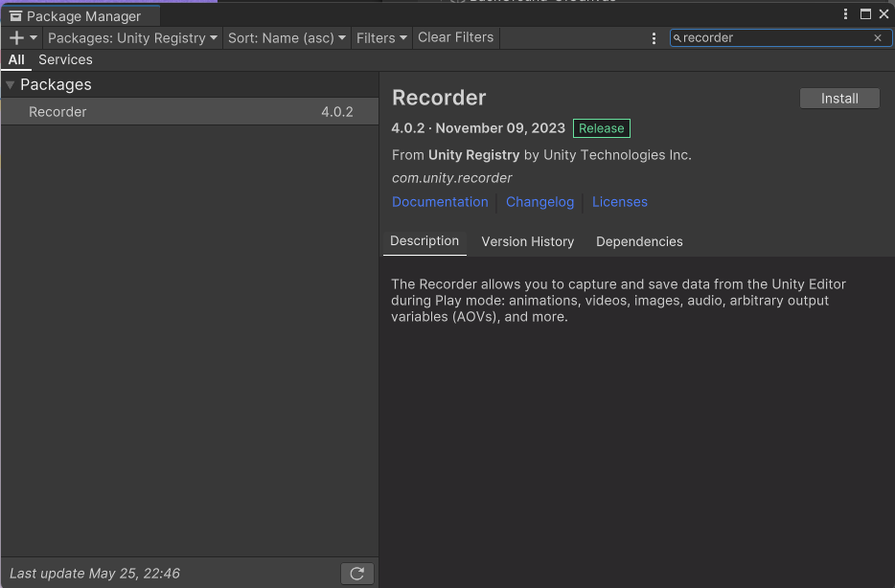Click the recorder search field
This screenshot has height=588, width=895.
click(x=780, y=38)
